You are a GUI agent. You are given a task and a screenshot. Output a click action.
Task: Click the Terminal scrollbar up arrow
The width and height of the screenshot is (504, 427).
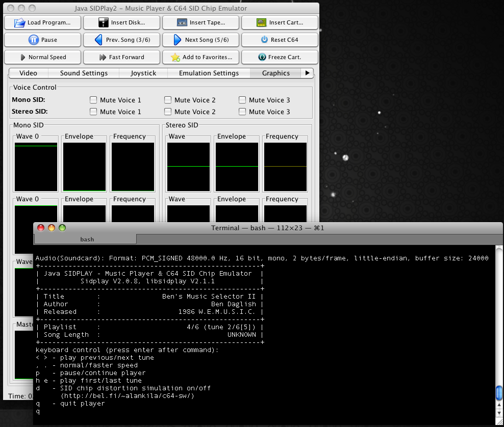pos(499,405)
